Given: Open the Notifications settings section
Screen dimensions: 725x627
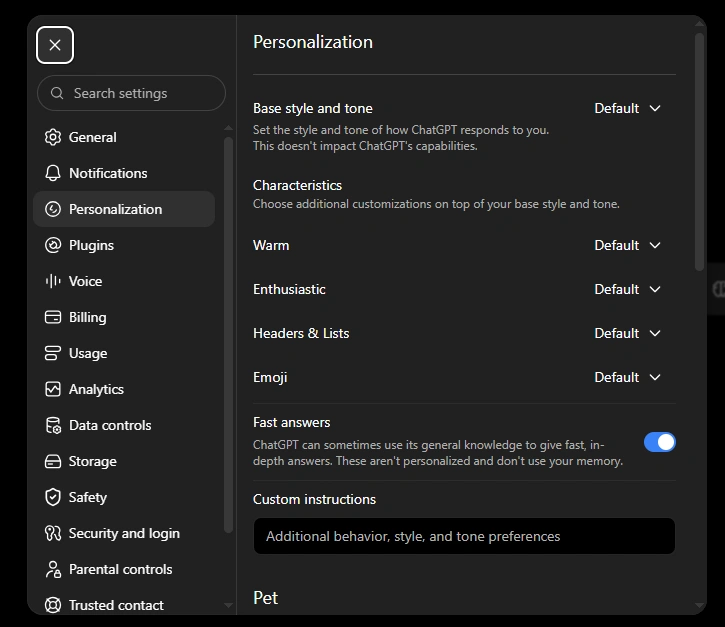Looking at the screenshot, I should pos(124,173).
